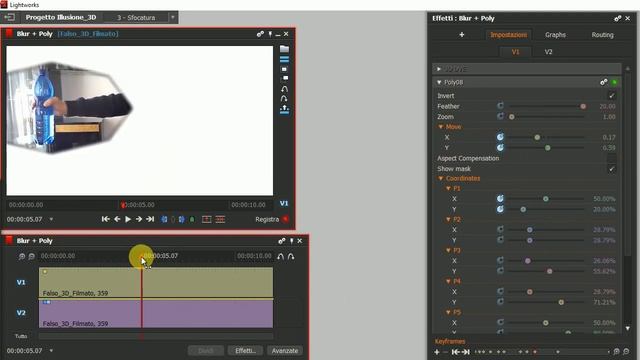Enable Aspect Compensation checkbox
Image resolution: width=640 pixels, height=360 pixels.
tap(611, 158)
